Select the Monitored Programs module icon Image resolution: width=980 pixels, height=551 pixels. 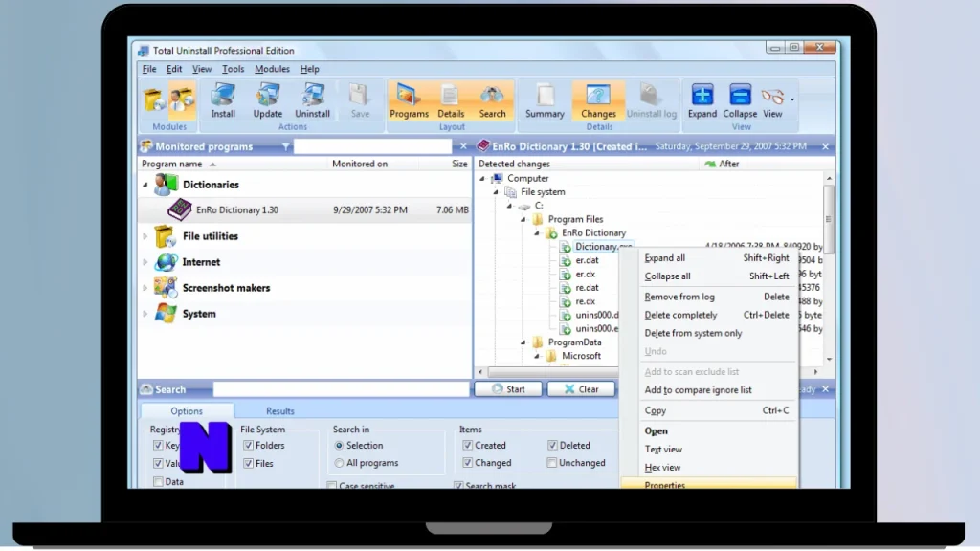[182, 99]
